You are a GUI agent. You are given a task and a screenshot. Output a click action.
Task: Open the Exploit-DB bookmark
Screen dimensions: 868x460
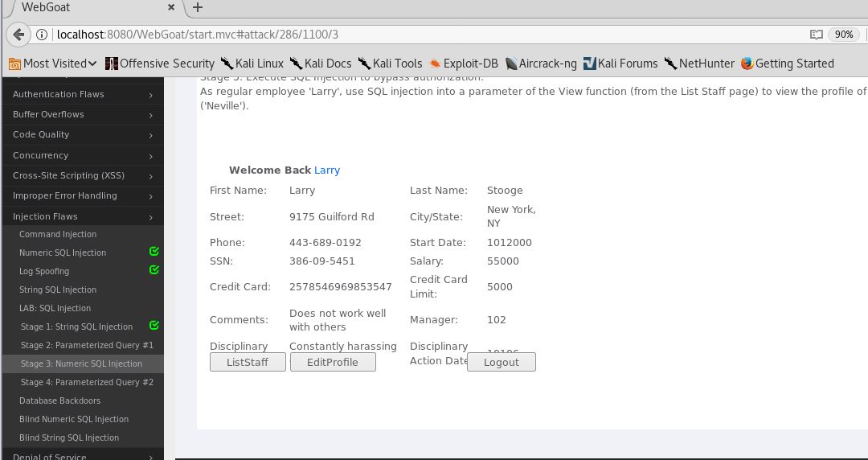click(464, 64)
